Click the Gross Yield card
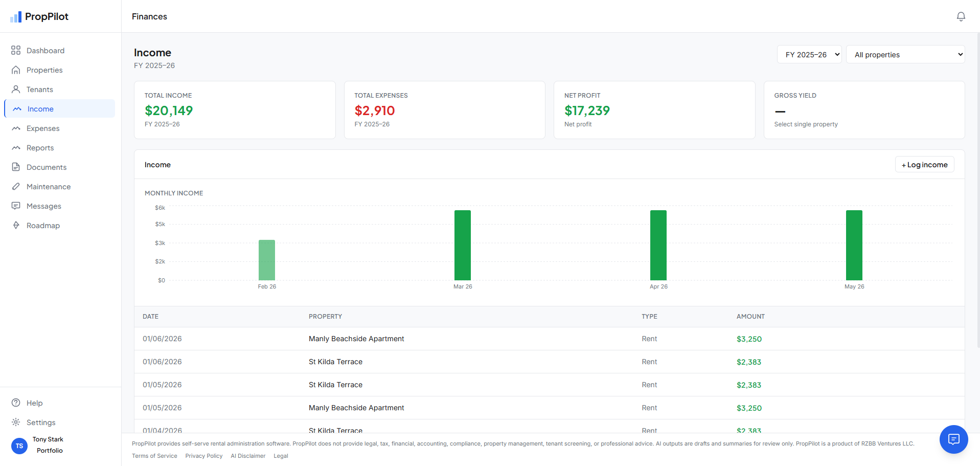This screenshot has height=466, width=980. [x=864, y=110]
